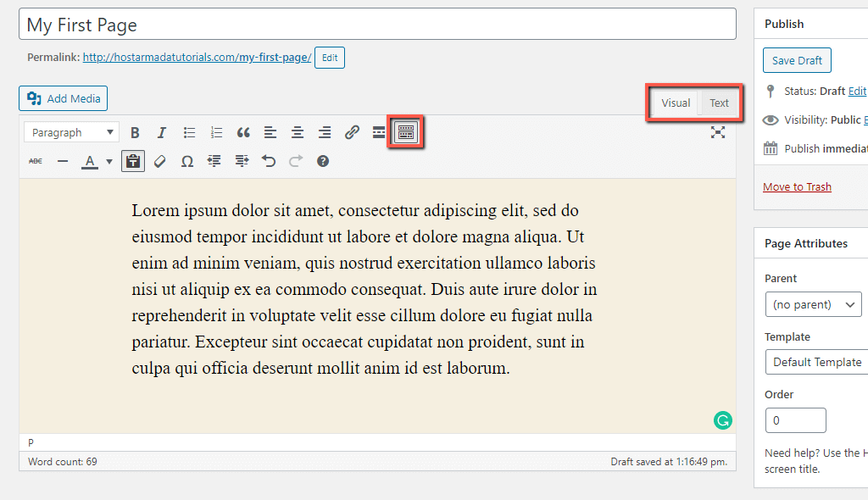Move this page to Trash
Viewport: 868px width, 500px height.
point(797,187)
